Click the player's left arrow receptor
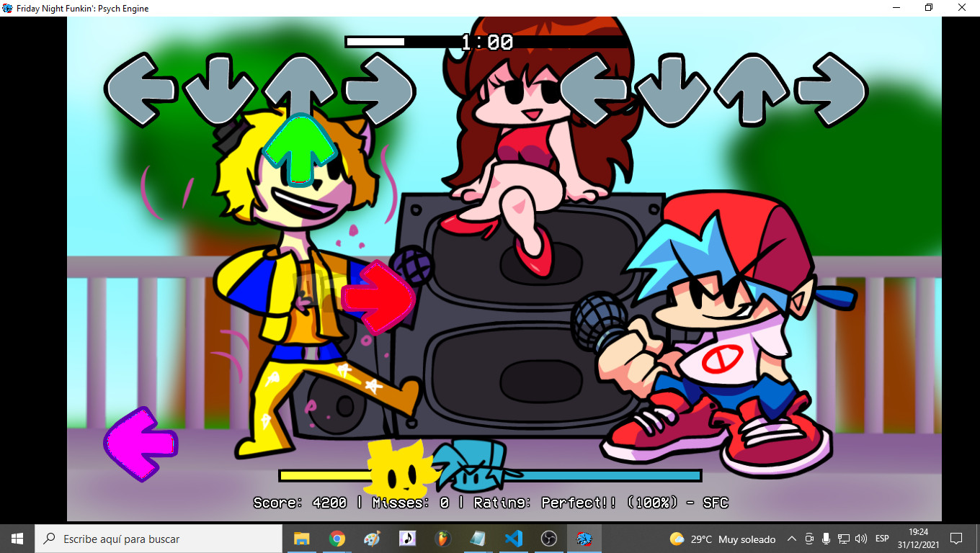980x553 pixels. (595, 90)
